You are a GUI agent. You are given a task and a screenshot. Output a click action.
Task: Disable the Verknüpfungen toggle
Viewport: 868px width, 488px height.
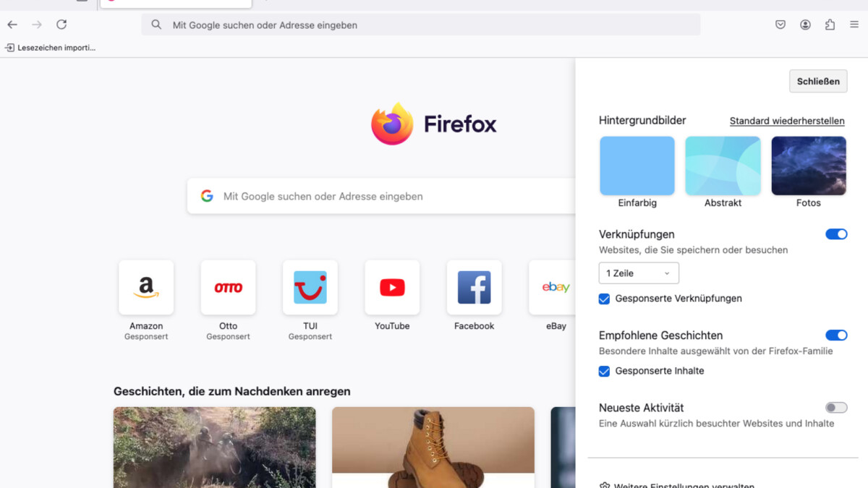[x=836, y=234]
